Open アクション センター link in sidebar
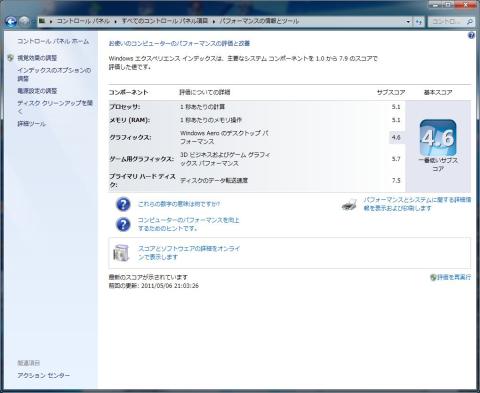This screenshot has width=480, height=393. click(x=44, y=375)
